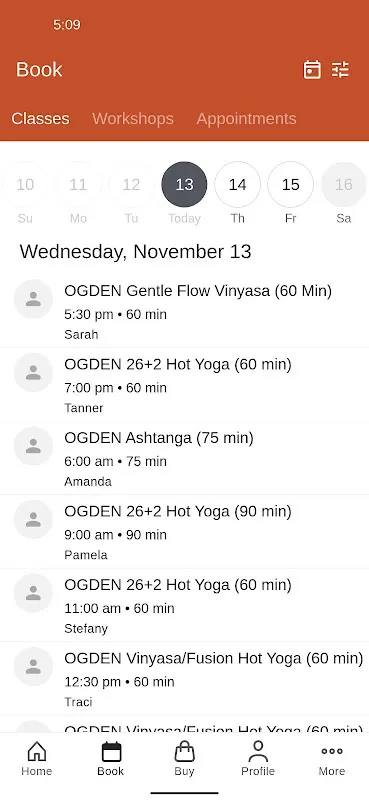This screenshot has height=800, width=369.
Task: Open 12:30 pm Vinyasa/Fusion class with Traci
Action: 184,679
